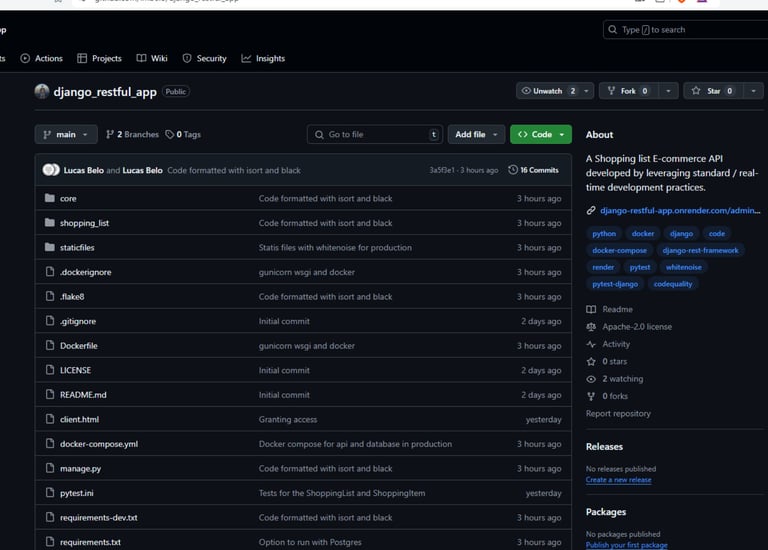The width and height of the screenshot is (768, 550).
Task: View the 2 Branches link
Action: pos(132,134)
